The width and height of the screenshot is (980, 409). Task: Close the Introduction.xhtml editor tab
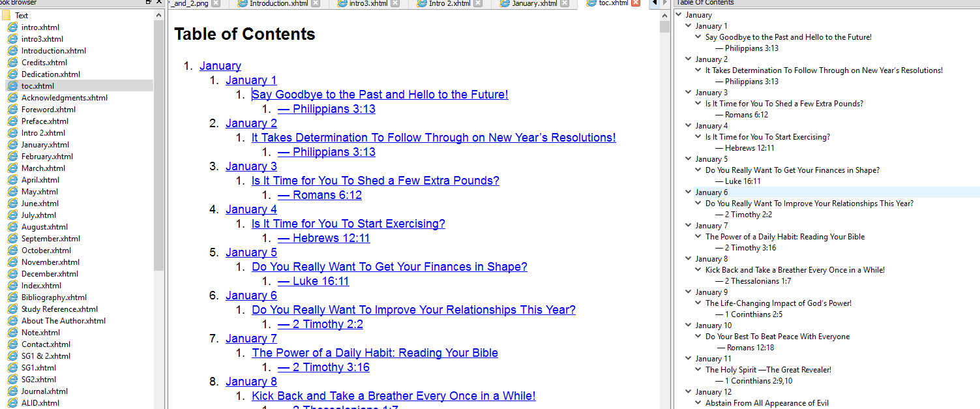coord(316,3)
